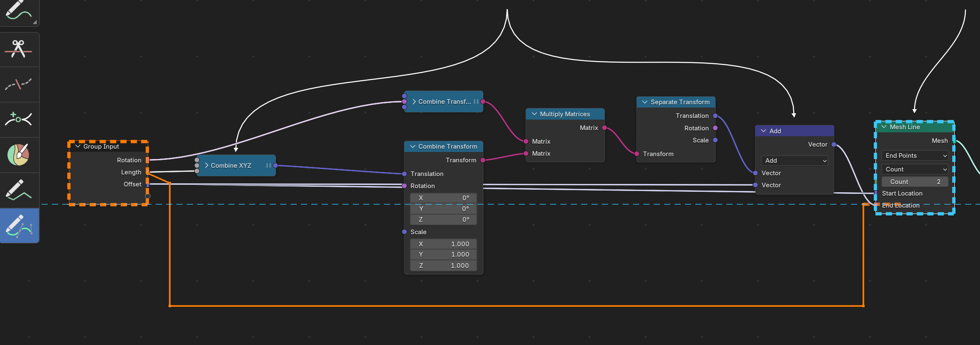This screenshot has width=980, height=345.
Task: Click the Offset output socket of Group Input
Action: pos(147,184)
